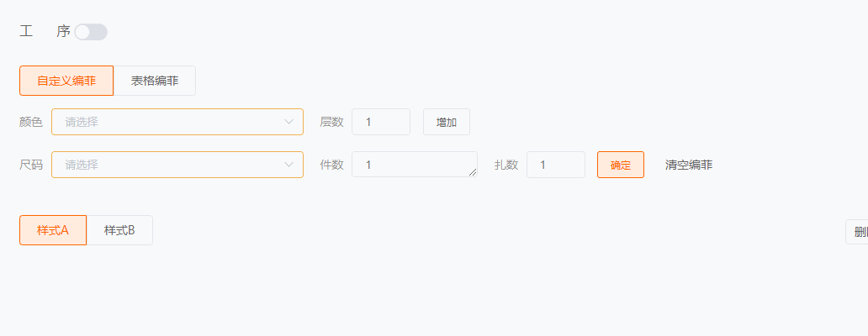Image resolution: width=868 pixels, height=336 pixels.
Task: Click the partially visible 删 button
Action: 858,233
